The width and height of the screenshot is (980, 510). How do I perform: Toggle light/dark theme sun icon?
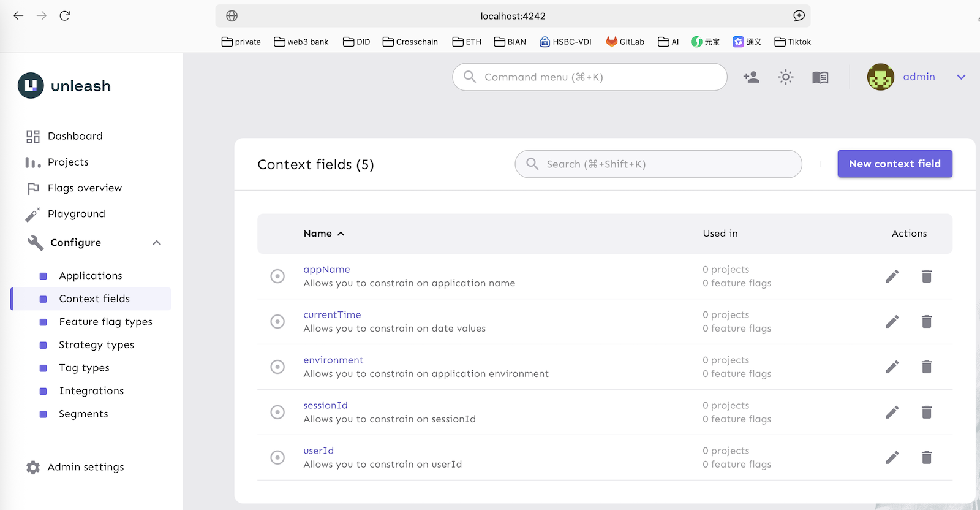point(785,77)
